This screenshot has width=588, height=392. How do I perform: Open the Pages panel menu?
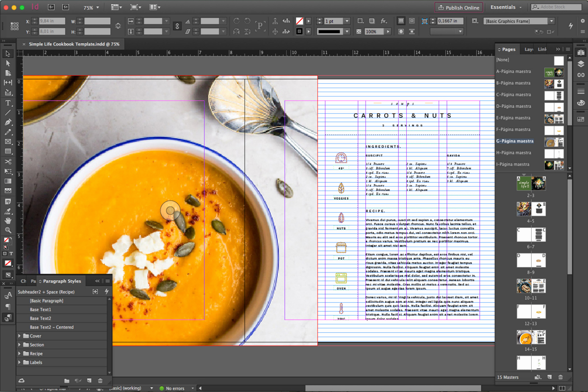click(568, 49)
